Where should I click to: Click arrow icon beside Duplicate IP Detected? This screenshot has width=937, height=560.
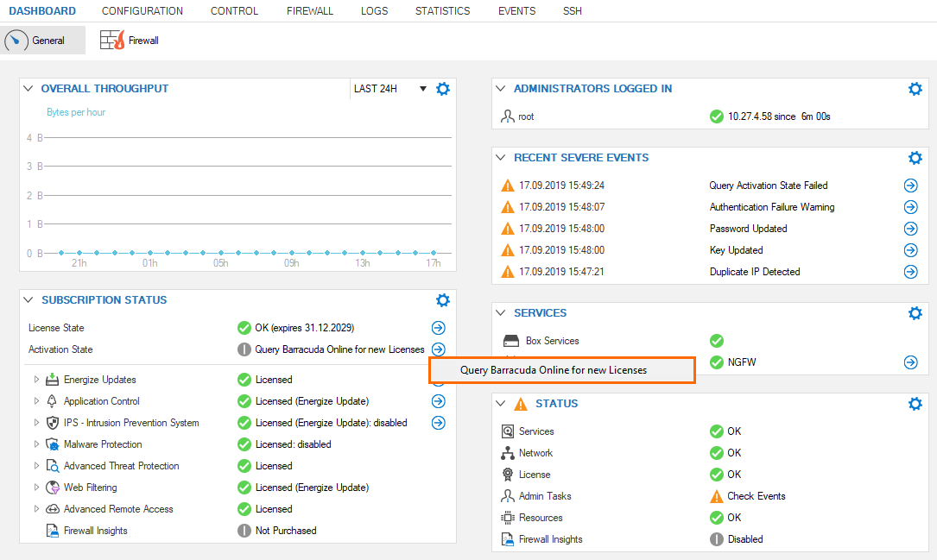910,272
